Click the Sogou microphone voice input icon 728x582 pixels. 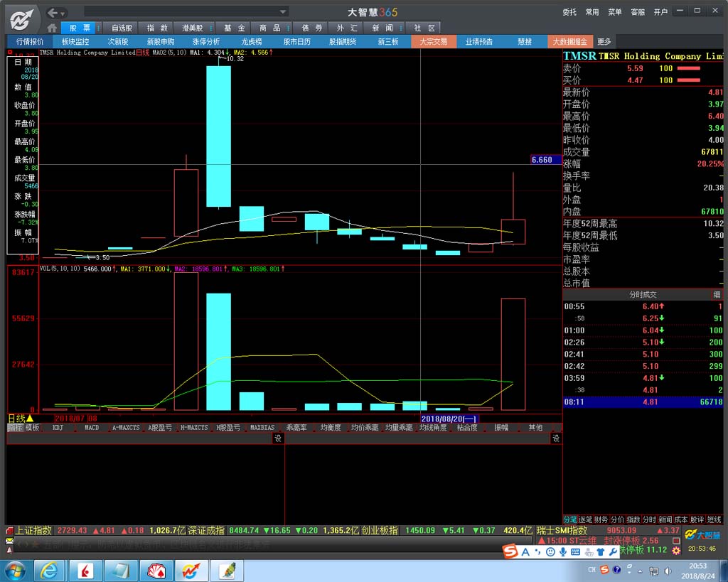pos(563,552)
